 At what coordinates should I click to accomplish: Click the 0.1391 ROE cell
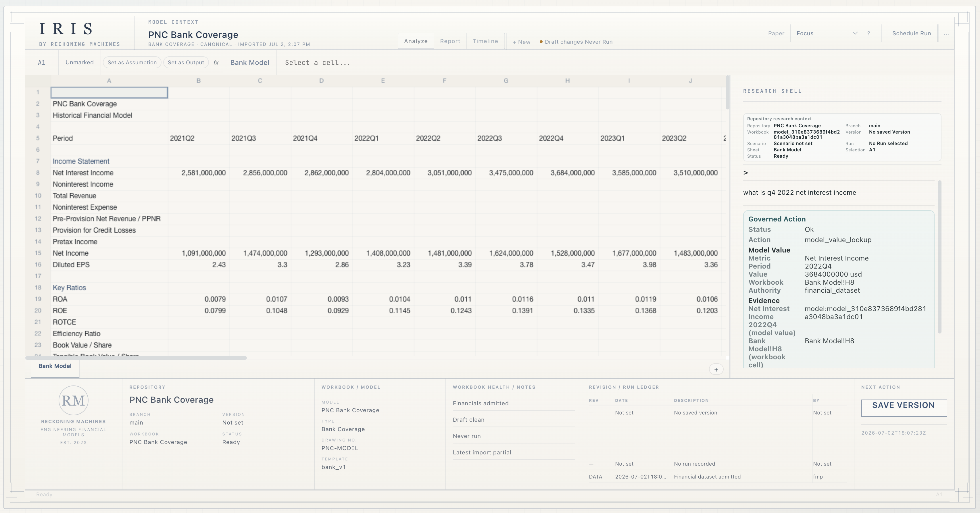pyautogui.click(x=506, y=311)
